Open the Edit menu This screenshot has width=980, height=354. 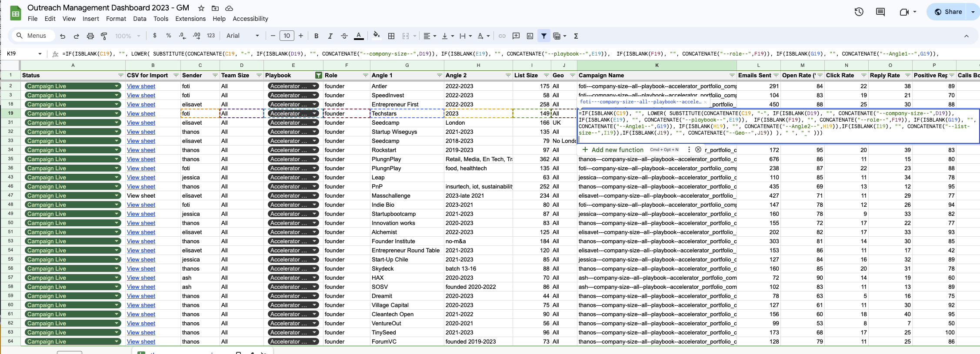(50, 19)
